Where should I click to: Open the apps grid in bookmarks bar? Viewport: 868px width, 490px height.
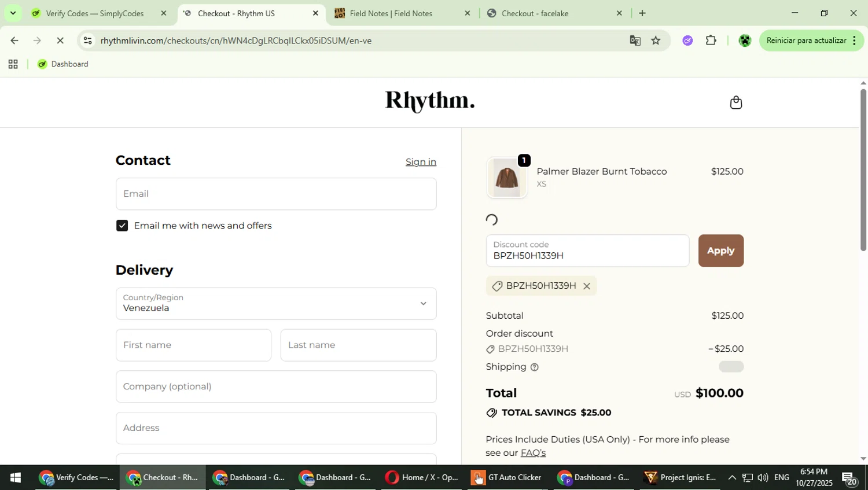(x=13, y=64)
